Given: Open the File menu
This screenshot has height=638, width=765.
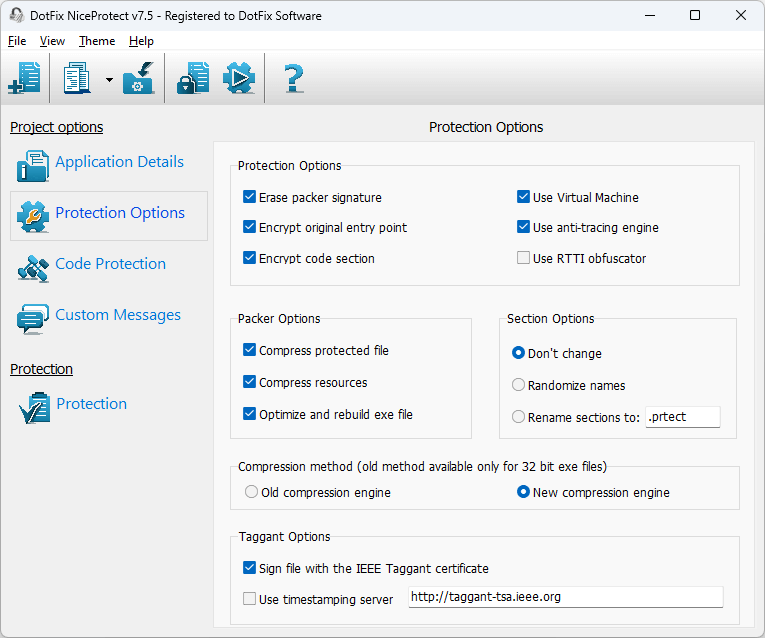Looking at the screenshot, I should [17, 41].
